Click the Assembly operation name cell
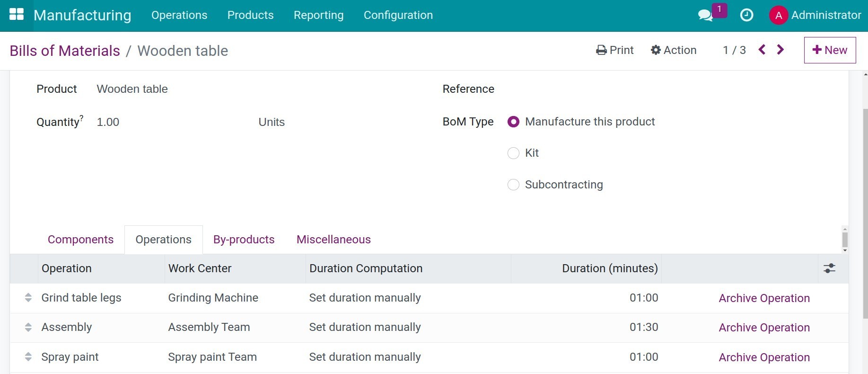Viewport: 868px width, 374px height. point(67,327)
